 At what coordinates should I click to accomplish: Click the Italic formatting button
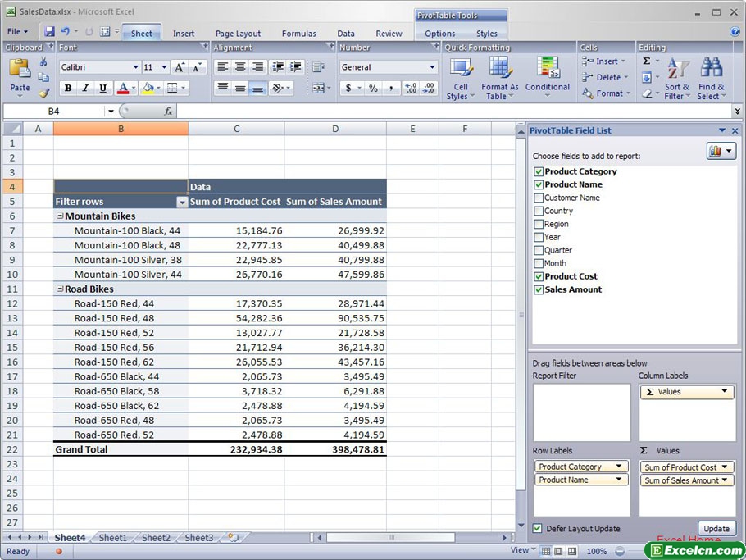[85, 89]
